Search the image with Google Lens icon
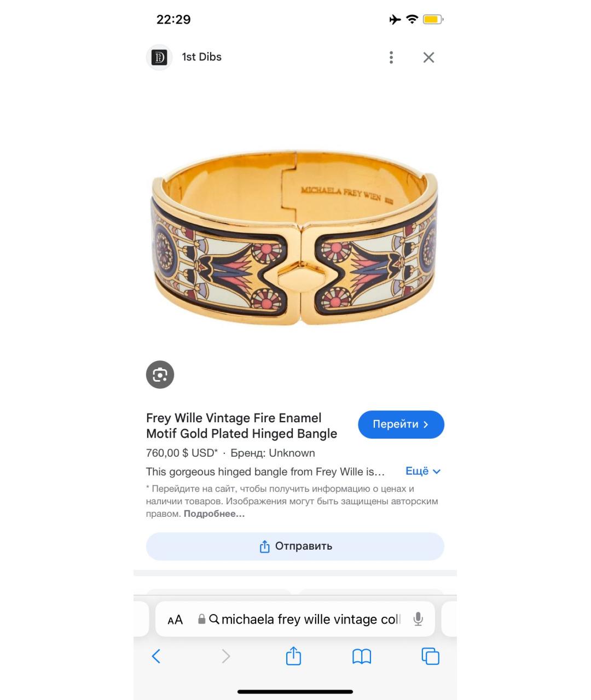The width and height of the screenshot is (591, 700). point(160,375)
